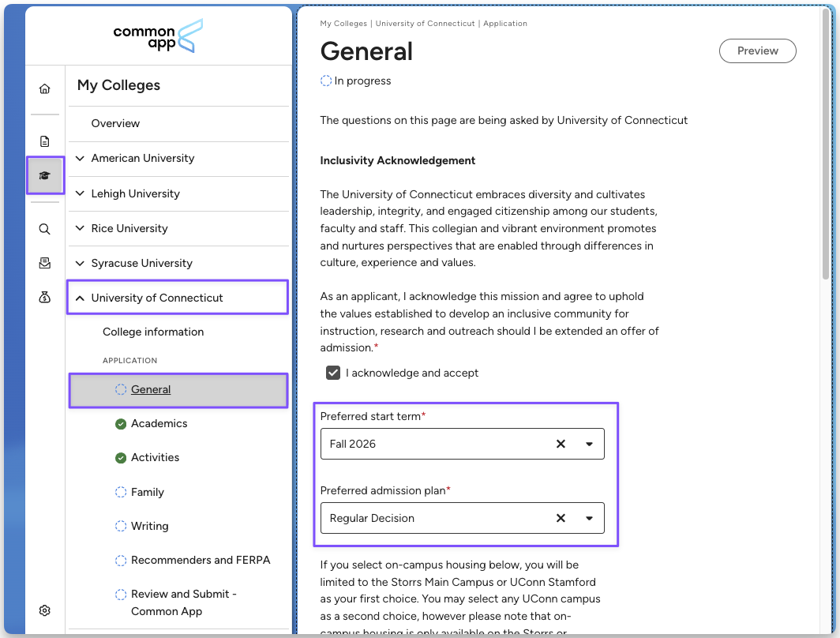Clear the Regular Decision selection with X
The width and height of the screenshot is (840, 638).
coord(561,518)
